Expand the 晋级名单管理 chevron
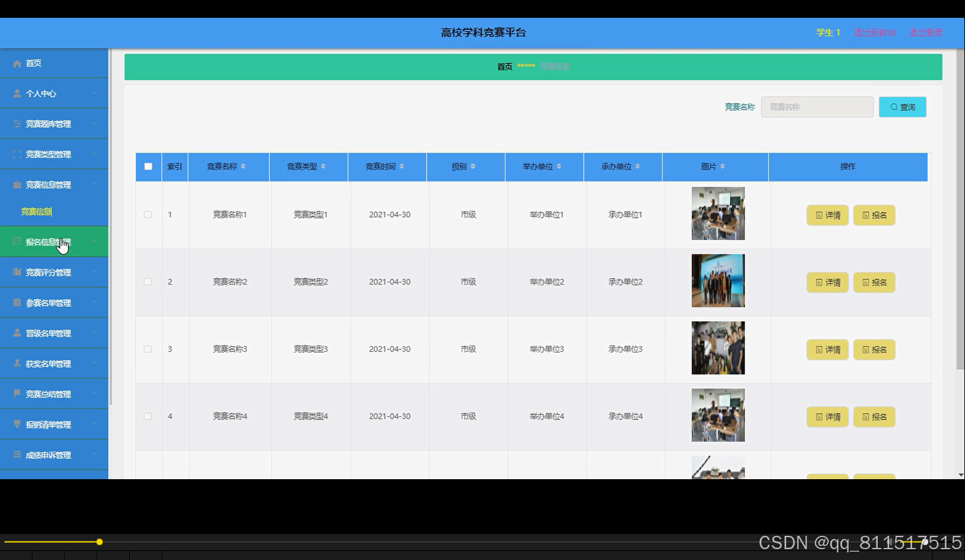 pos(94,333)
